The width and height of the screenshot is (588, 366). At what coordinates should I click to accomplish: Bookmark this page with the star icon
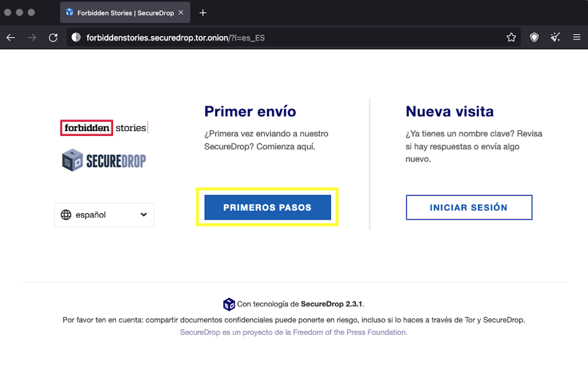click(x=511, y=38)
